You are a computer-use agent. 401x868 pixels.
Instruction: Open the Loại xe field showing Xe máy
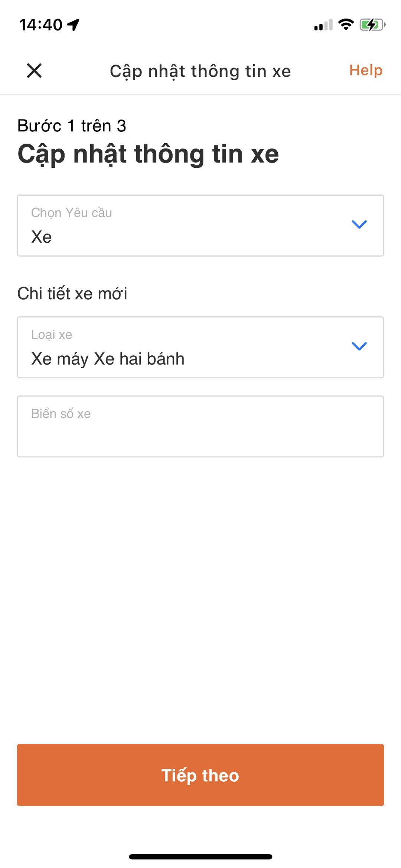[x=200, y=347]
